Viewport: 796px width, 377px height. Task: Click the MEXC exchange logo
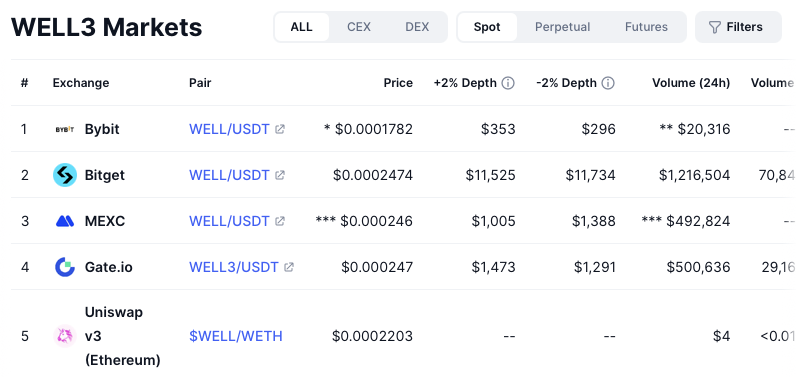(64, 221)
